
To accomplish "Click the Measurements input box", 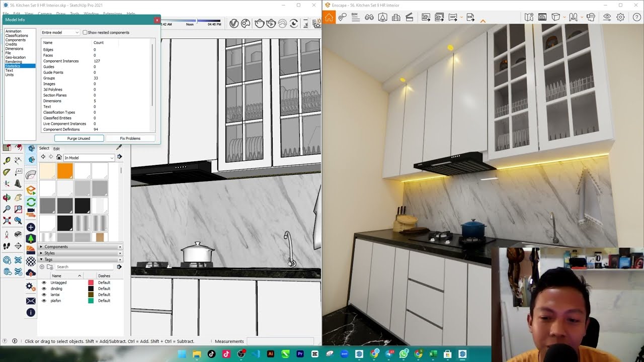I will 280,341.
